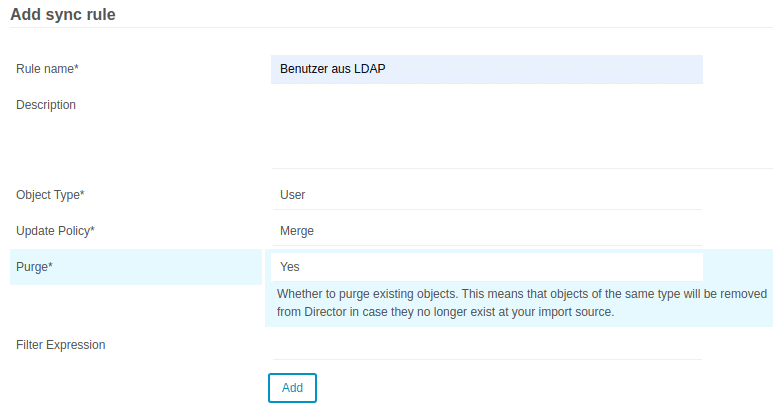The height and width of the screenshot is (407, 773).
Task: Click the 'Add sync rule' heading
Action: pyautogui.click(x=63, y=15)
